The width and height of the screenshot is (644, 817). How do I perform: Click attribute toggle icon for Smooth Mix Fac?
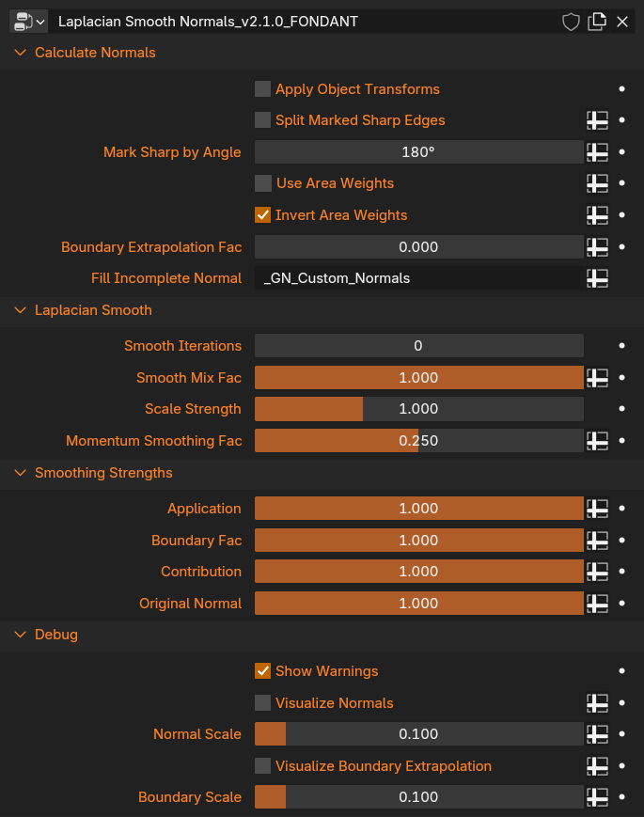click(597, 378)
